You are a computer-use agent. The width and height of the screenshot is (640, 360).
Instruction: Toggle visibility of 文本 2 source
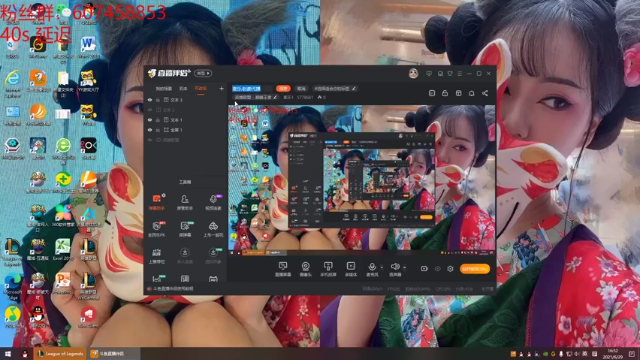click(x=150, y=110)
